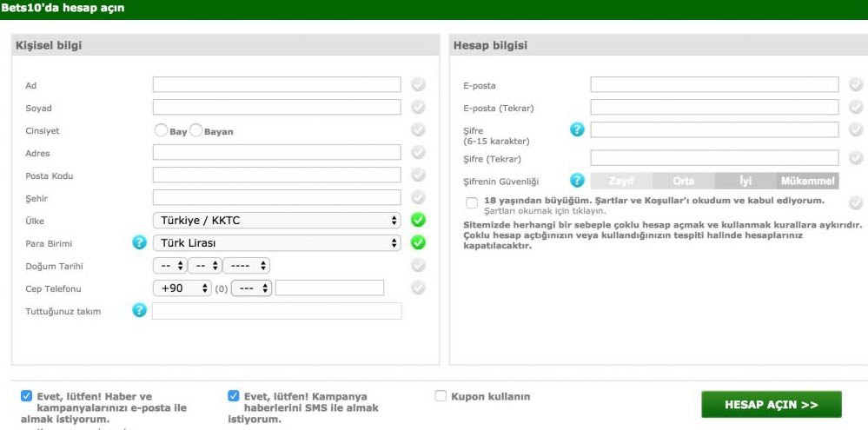Focus the Posta Kodu input field
This screenshot has width=868, height=430.
pos(277,175)
